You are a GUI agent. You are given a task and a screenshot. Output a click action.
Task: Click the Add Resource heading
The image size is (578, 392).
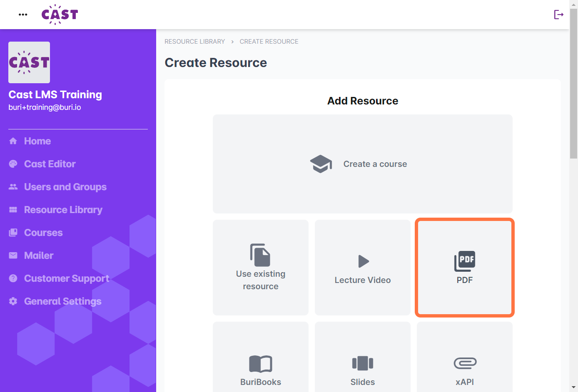point(363,101)
